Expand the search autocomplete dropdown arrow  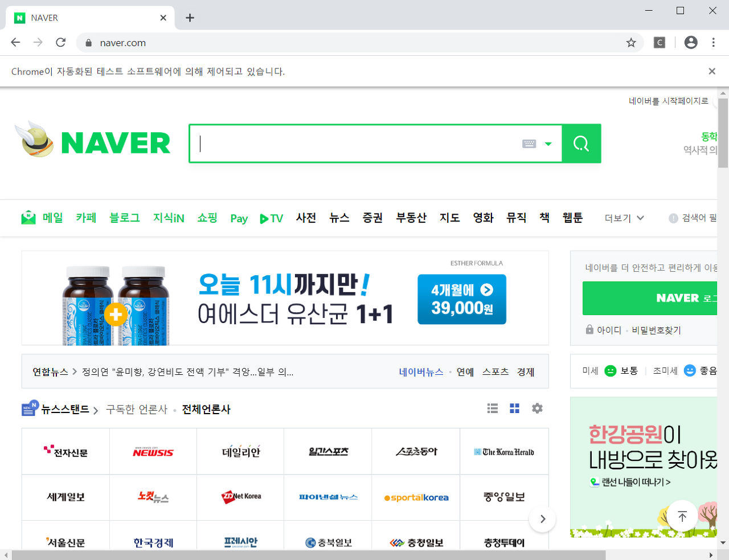point(548,144)
